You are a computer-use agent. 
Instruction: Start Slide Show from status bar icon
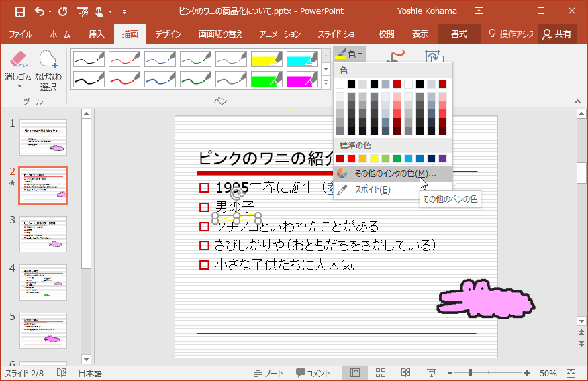[x=431, y=373]
